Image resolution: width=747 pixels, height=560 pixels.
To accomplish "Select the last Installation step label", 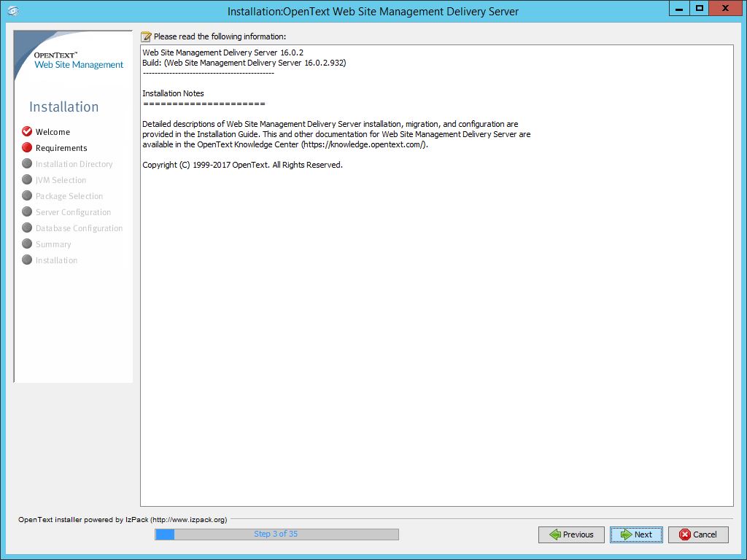I will pos(57,260).
